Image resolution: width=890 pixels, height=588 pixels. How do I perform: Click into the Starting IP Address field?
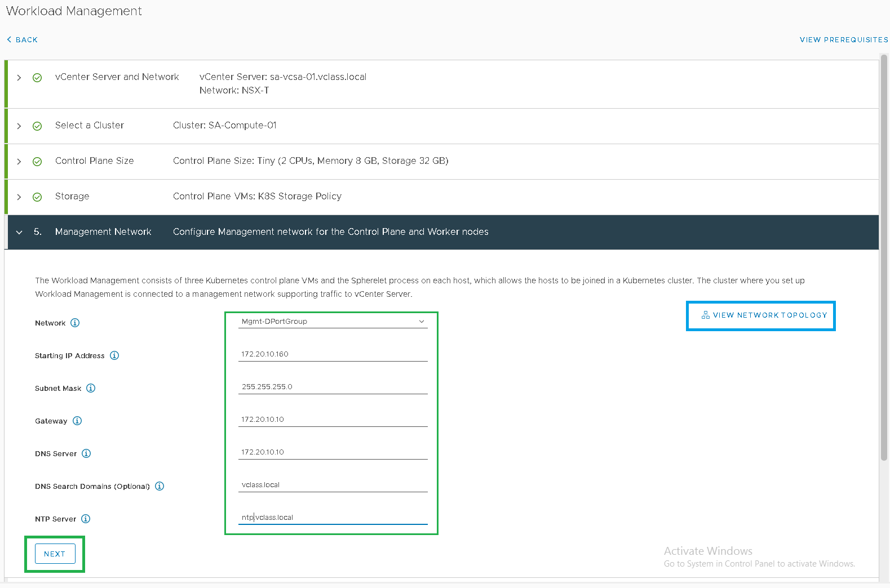point(333,354)
